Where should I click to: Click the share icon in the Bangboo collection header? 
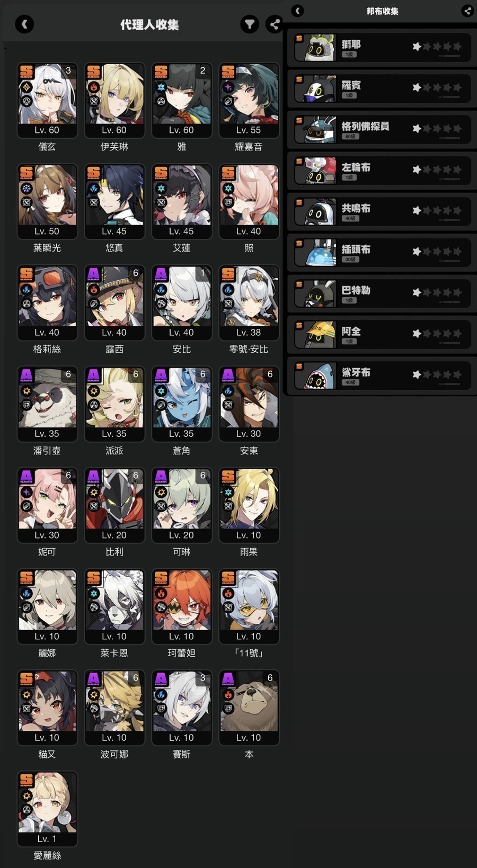point(467,11)
